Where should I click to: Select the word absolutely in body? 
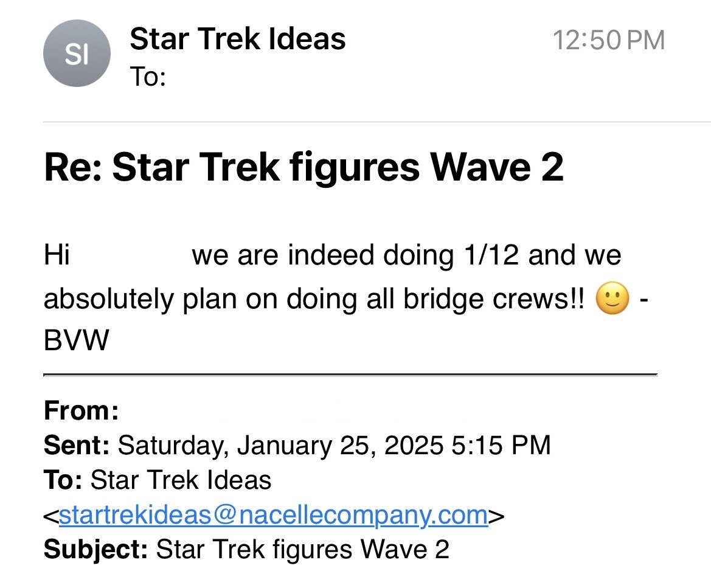pos(109,299)
